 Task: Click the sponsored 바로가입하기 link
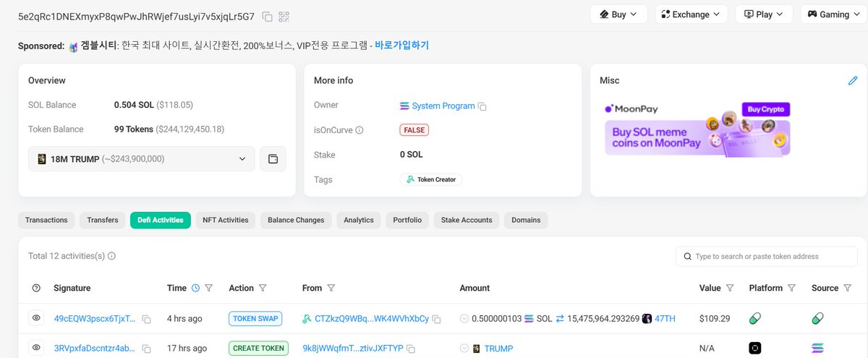click(401, 45)
